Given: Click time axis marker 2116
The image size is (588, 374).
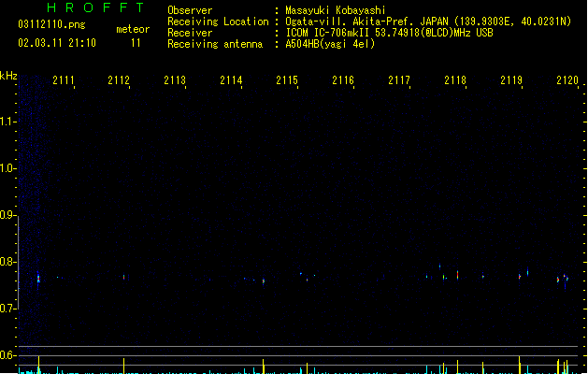Looking at the screenshot, I should [x=343, y=80].
